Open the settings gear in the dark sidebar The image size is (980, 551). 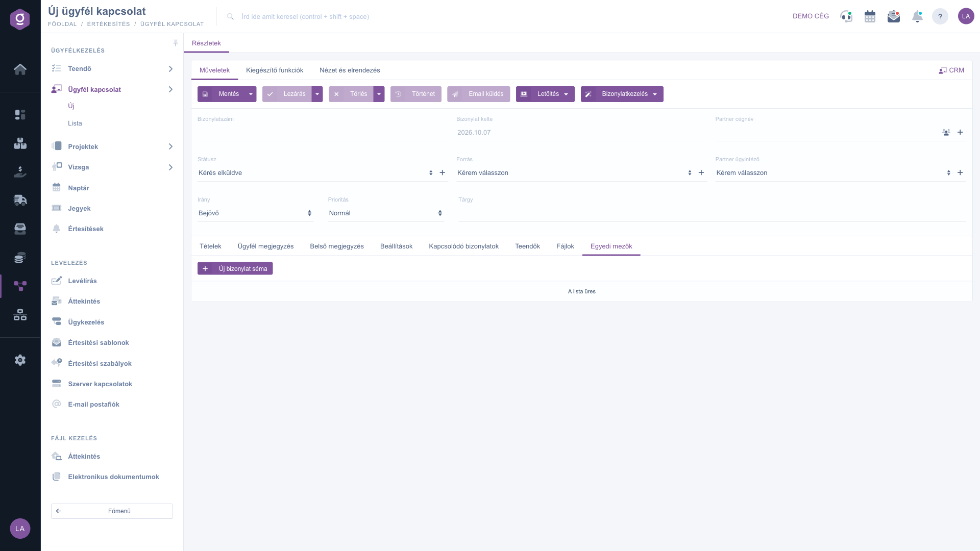[x=20, y=360]
